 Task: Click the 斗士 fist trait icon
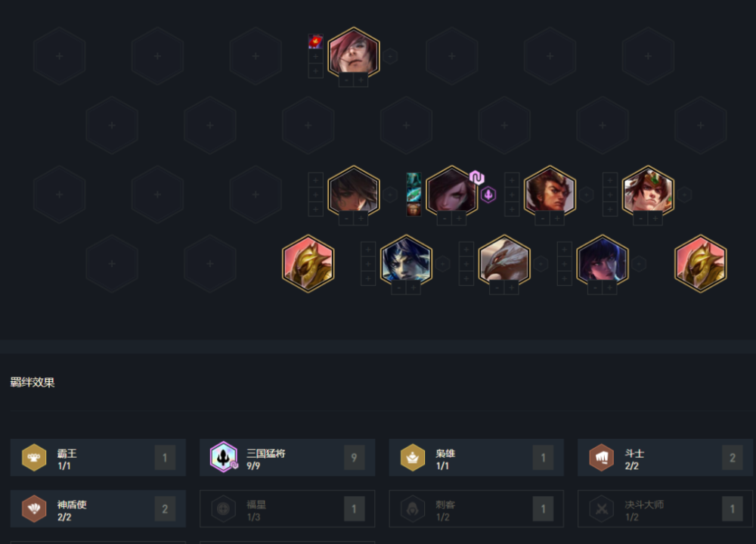click(x=602, y=457)
